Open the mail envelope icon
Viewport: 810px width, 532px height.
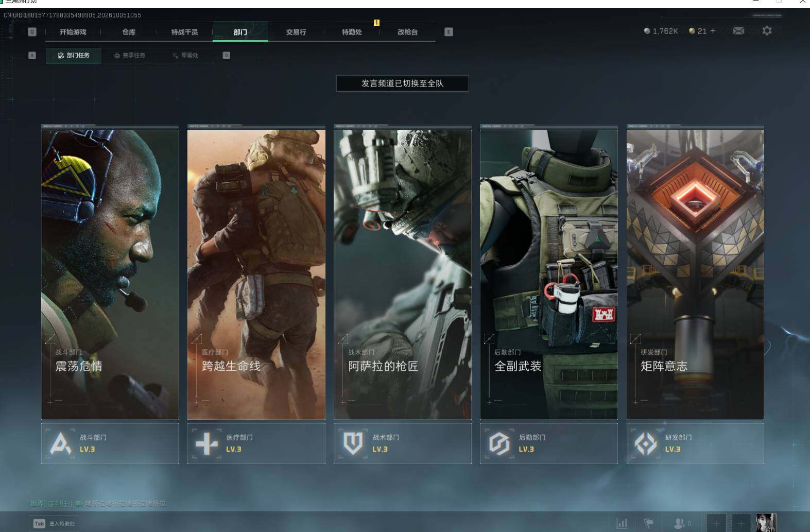tap(738, 31)
